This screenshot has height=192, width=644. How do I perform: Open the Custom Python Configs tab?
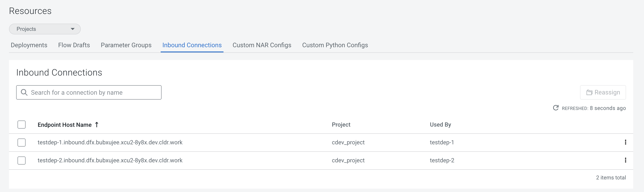pos(335,45)
